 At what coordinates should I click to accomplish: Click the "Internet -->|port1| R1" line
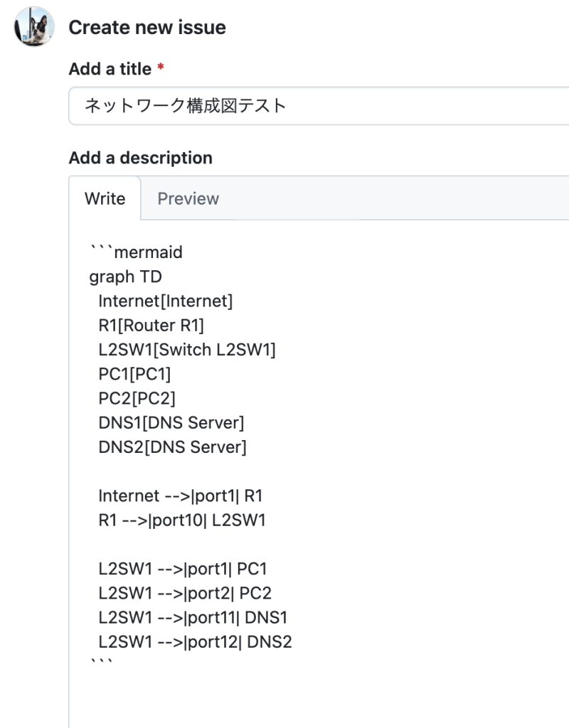[x=181, y=496]
